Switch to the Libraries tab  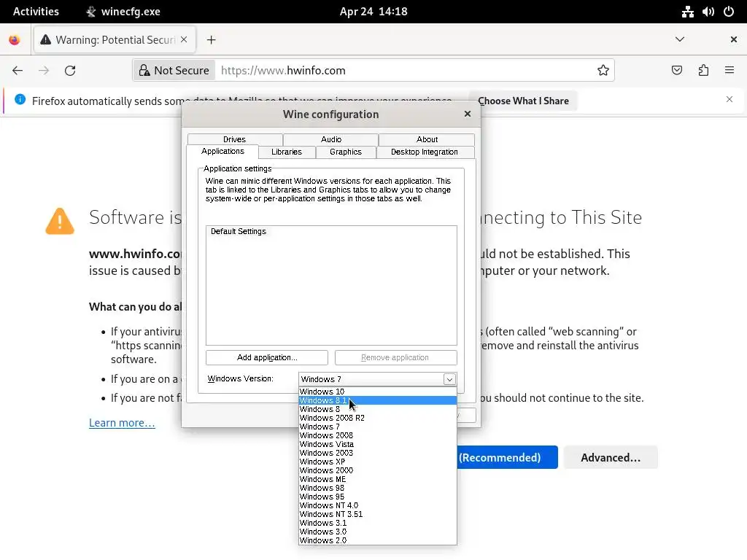[x=287, y=152]
